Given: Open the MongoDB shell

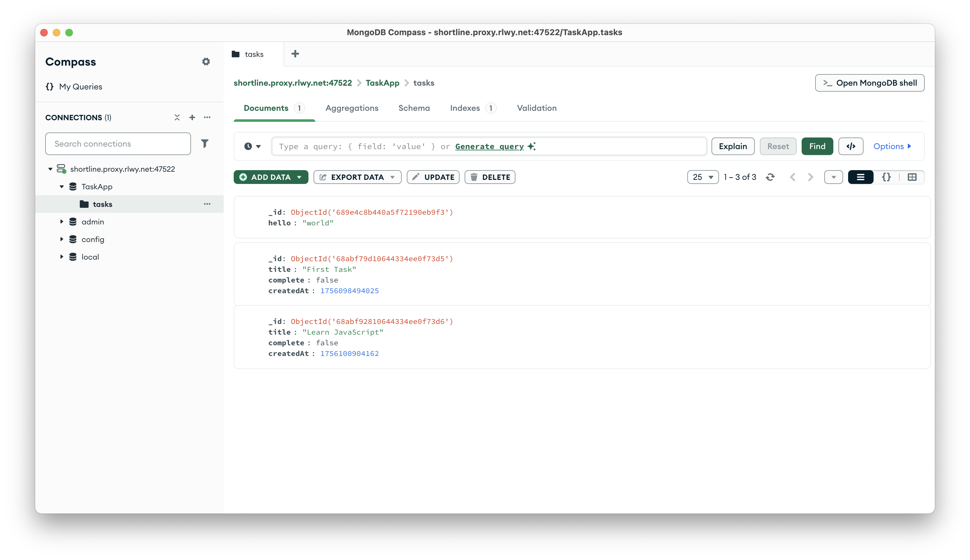Looking at the screenshot, I should 869,83.
